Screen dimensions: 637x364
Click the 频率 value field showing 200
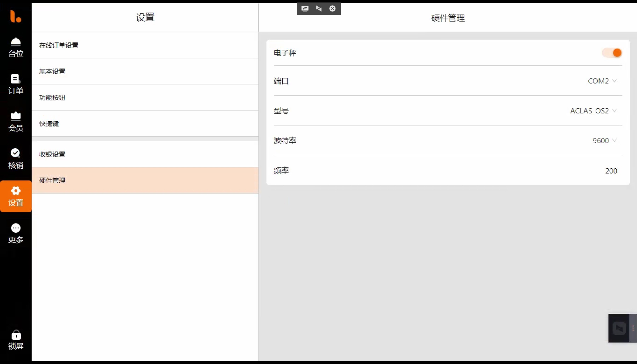coord(611,171)
